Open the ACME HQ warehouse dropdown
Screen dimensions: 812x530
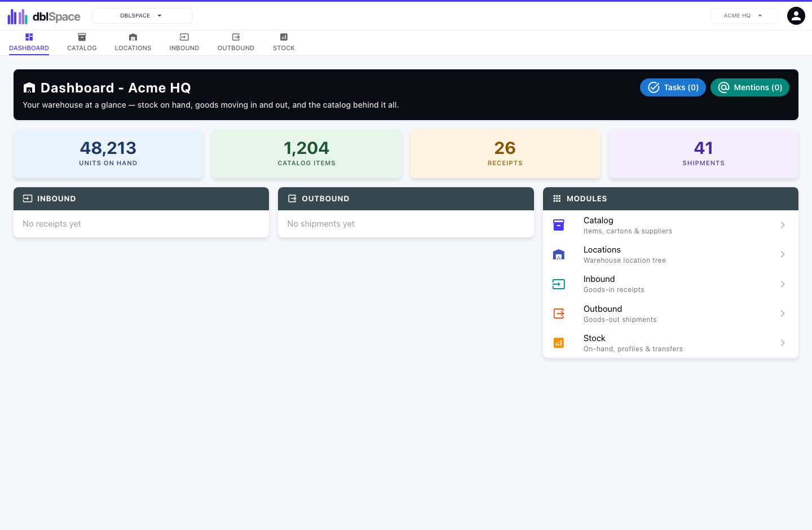point(744,16)
